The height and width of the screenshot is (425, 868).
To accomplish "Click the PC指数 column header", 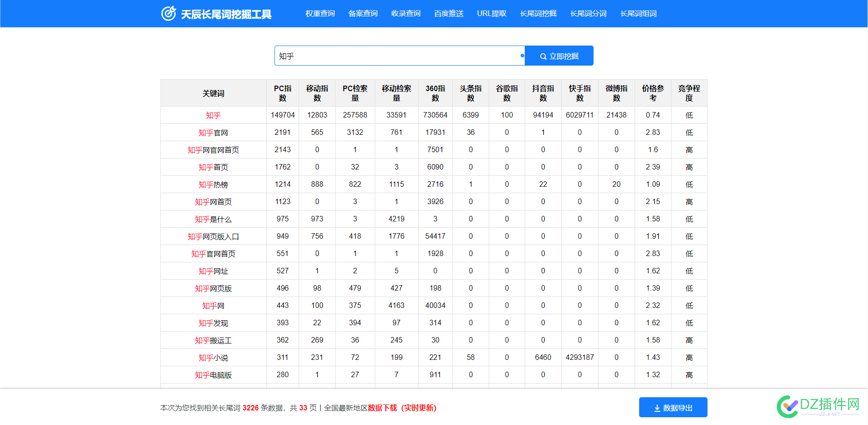I will [283, 93].
